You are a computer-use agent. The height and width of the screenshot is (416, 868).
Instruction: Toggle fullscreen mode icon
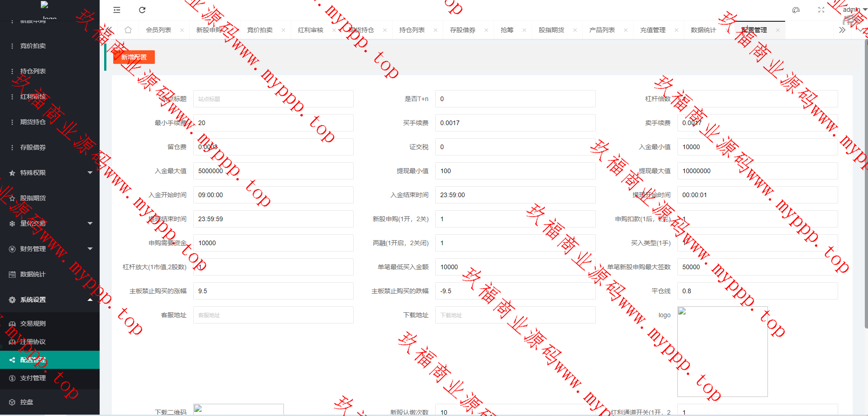821,10
